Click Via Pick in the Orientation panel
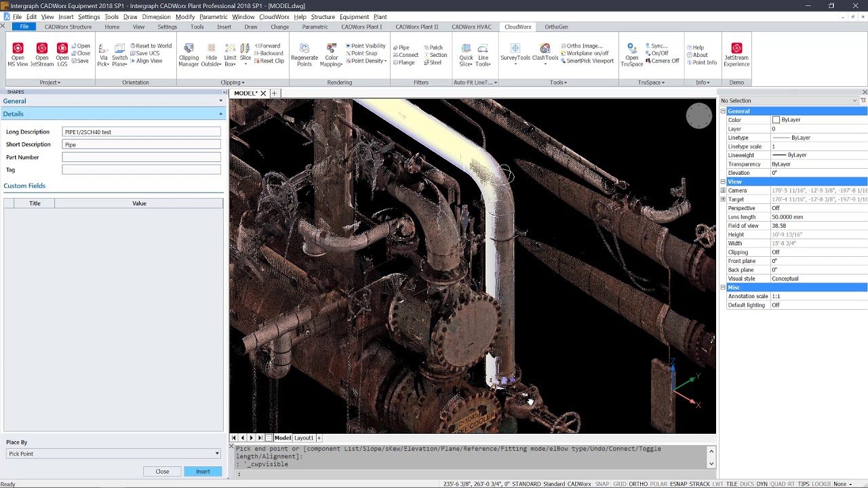868x488 pixels. click(x=103, y=55)
